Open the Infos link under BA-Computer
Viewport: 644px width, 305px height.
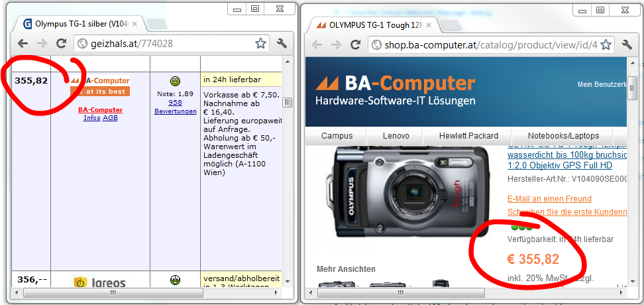click(91, 118)
